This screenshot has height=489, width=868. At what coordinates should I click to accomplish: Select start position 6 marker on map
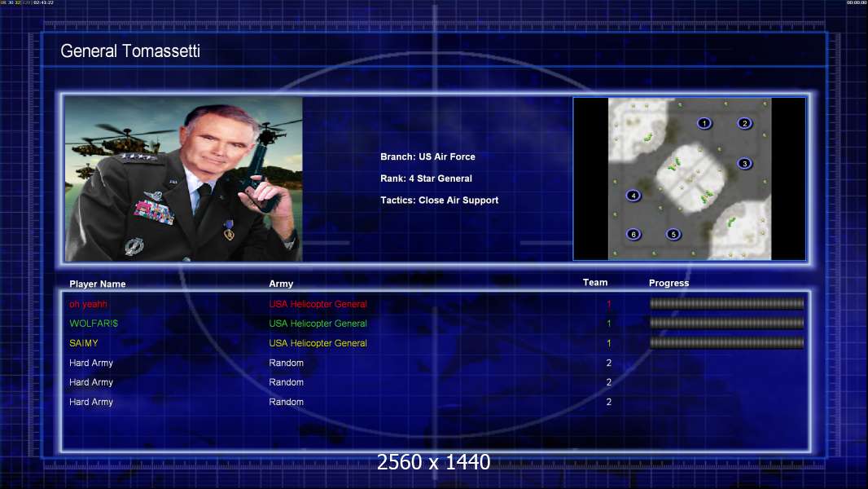click(633, 234)
